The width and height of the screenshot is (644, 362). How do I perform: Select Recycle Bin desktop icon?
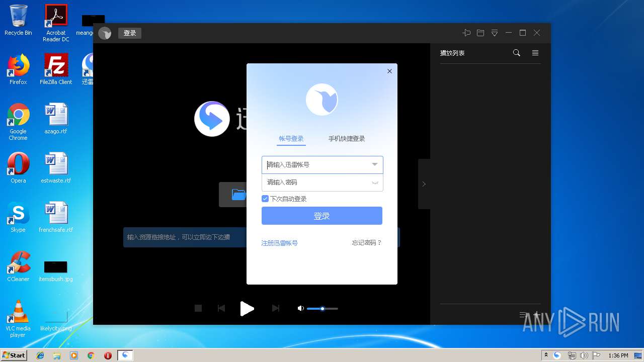(18, 20)
